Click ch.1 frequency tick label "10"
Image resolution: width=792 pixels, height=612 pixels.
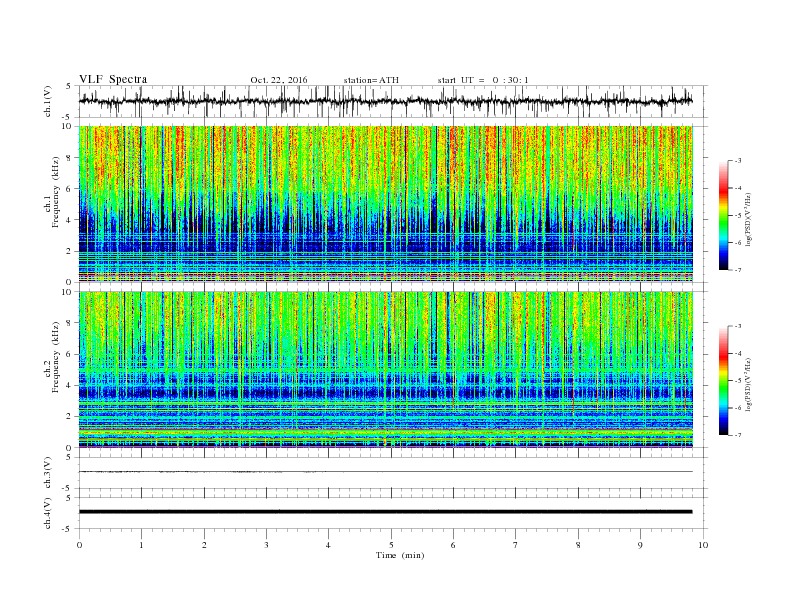coord(68,126)
